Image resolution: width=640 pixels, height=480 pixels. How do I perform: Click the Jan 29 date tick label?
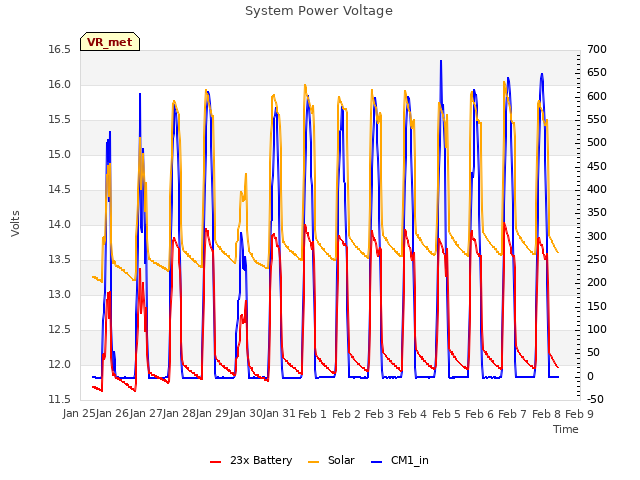click(212, 413)
